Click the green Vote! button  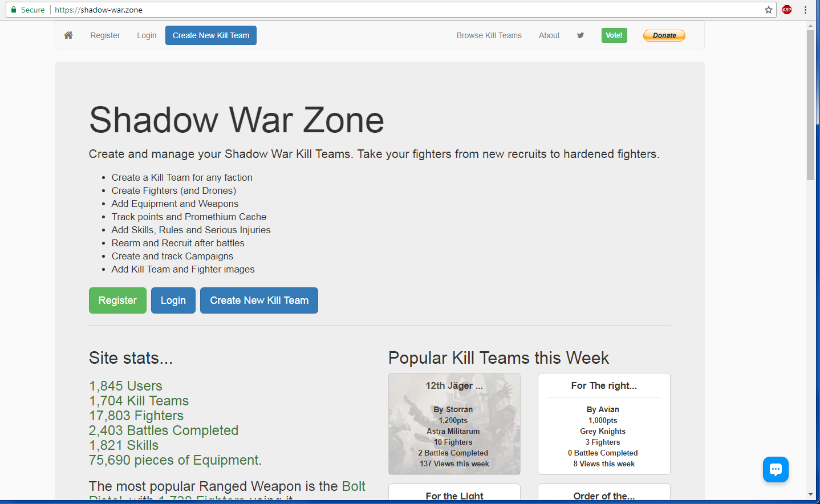tap(614, 35)
